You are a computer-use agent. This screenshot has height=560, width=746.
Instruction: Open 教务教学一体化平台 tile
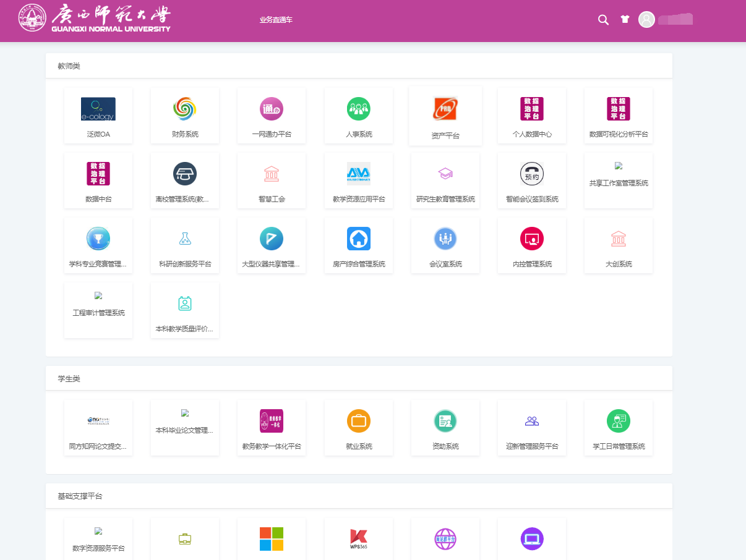click(x=272, y=421)
